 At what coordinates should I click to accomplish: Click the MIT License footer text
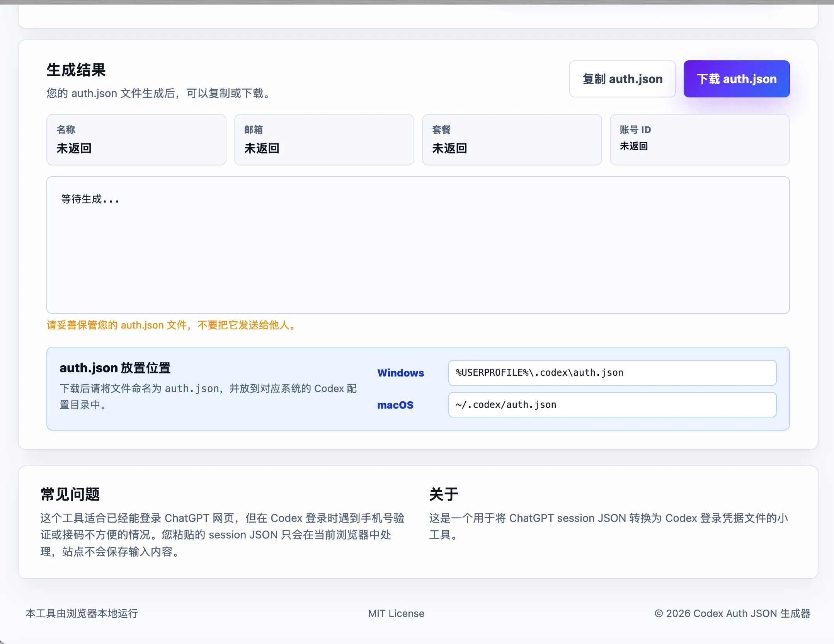396,613
